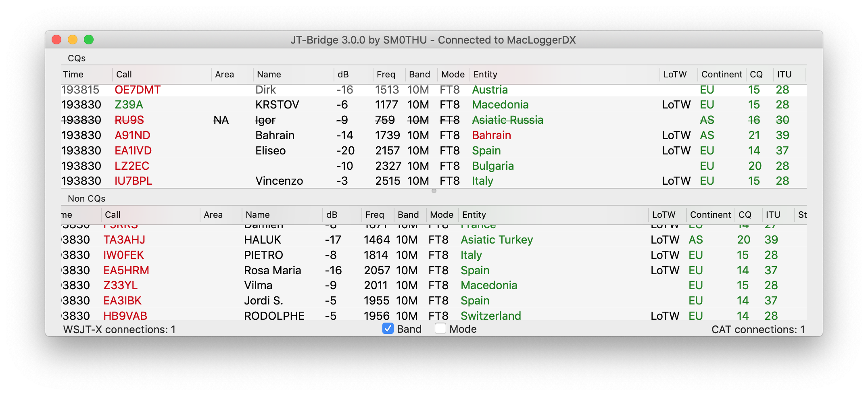
Task: Select callsign Z39A in CQs list
Action: [129, 105]
